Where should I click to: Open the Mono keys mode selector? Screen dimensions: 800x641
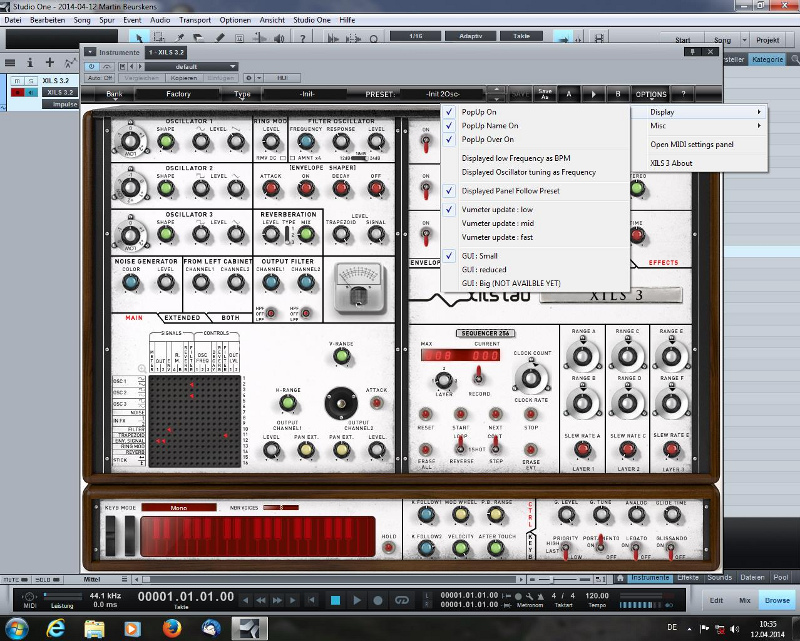click(x=179, y=508)
